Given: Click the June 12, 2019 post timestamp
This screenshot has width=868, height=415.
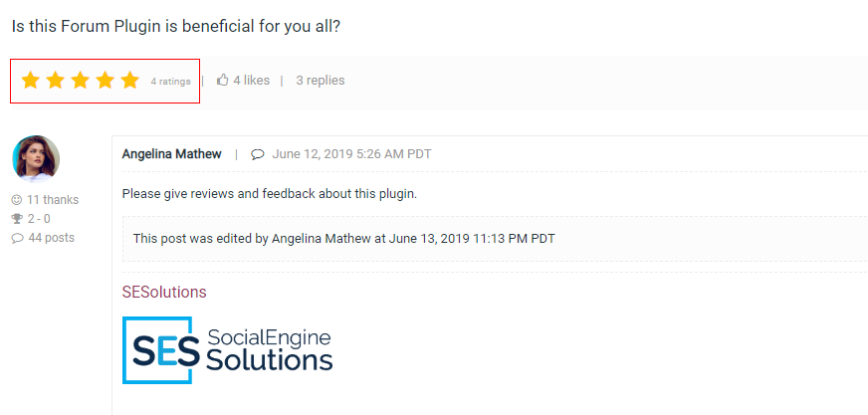Looking at the screenshot, I should pyautogui.click(x=351, y=154).
